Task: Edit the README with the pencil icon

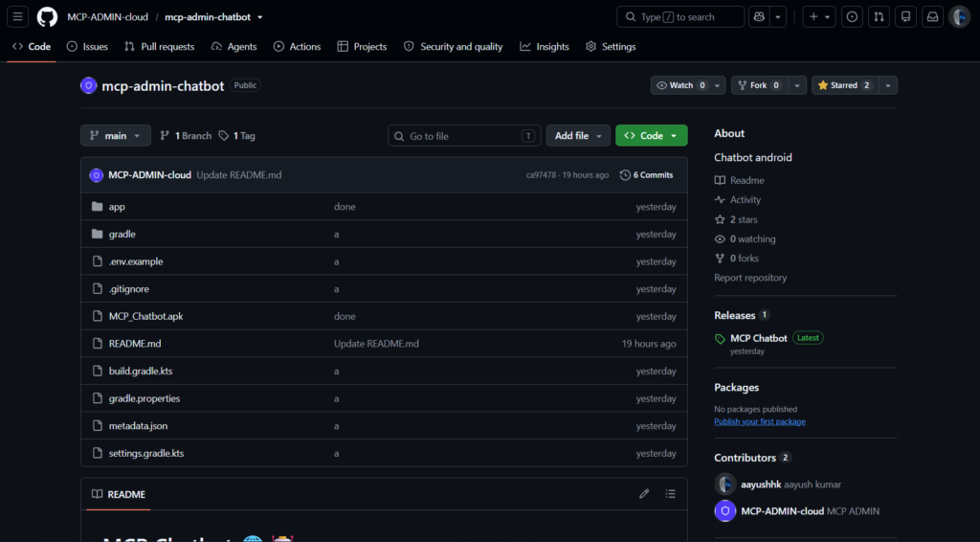Action: coord(644,494)
